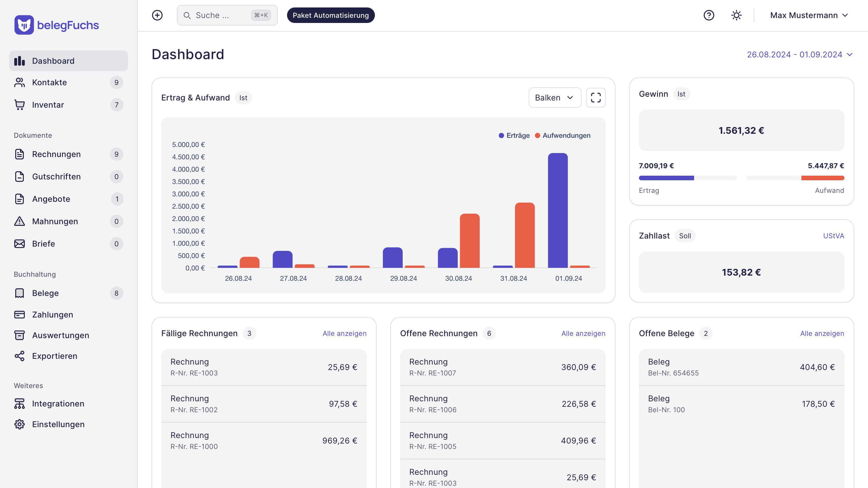Image resolution: width=868 pixels, height=488 pixels.
Task: Open Briefe via envelope icon
Action: 20,244
